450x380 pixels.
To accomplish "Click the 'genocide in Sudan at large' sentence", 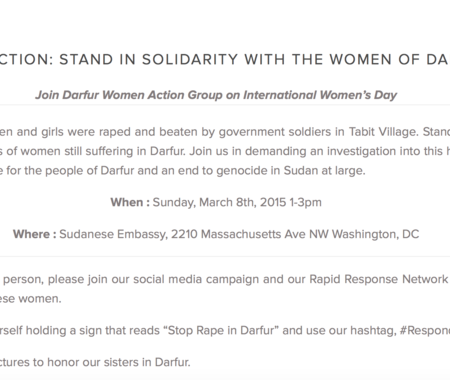I will [x=291, y=171].
